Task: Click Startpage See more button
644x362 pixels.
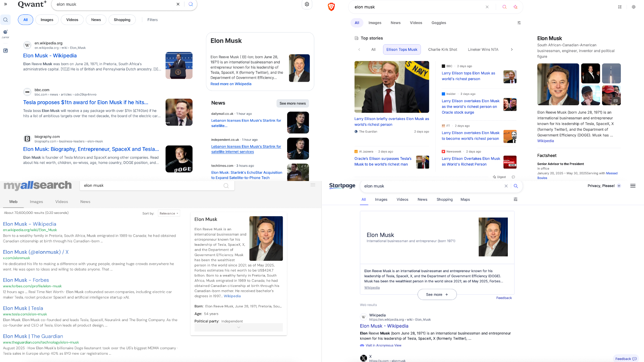Action: [x=437, y=295]
